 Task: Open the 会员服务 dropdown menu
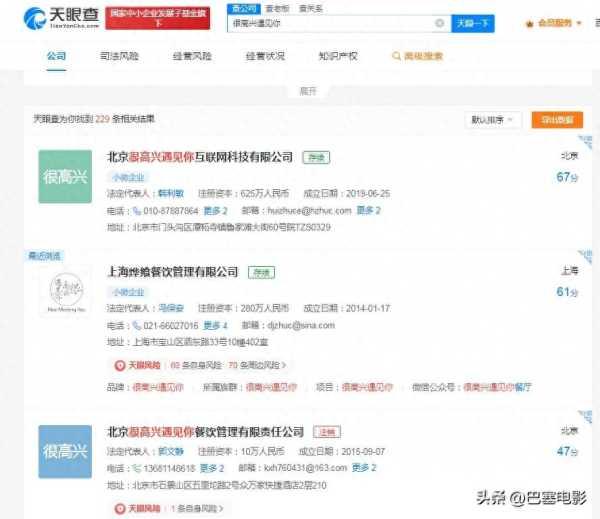point(559,23)
